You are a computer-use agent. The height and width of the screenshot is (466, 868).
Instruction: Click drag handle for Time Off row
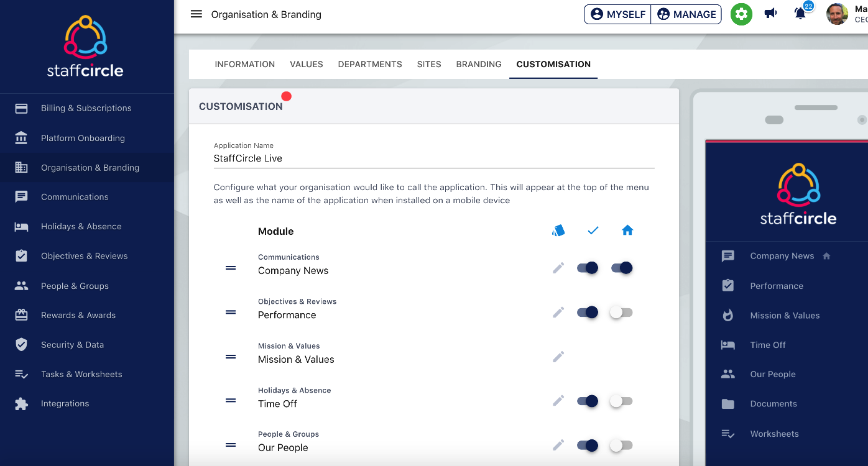231,401
